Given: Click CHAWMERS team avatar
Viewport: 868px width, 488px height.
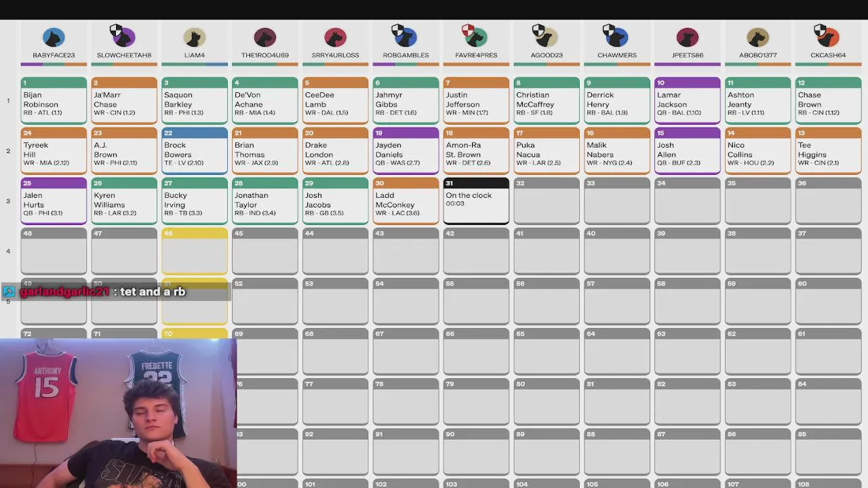Looking at the screenshot, I should tap(616, 37).
